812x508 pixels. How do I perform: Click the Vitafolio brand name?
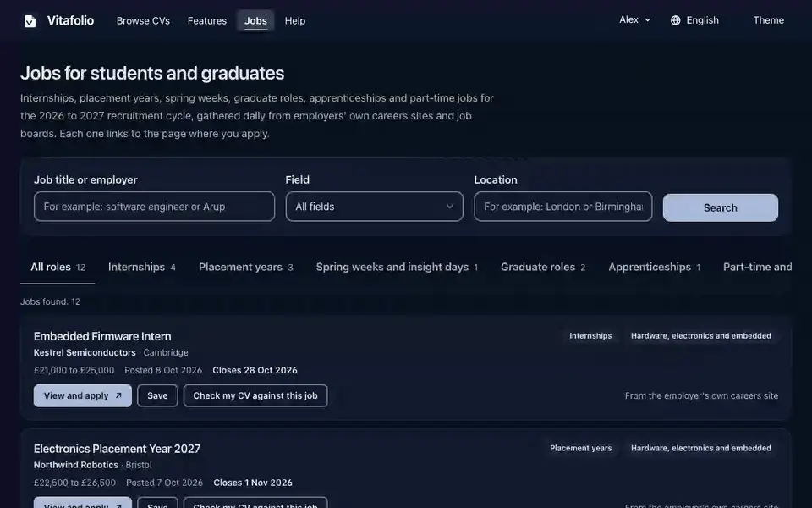70,20
